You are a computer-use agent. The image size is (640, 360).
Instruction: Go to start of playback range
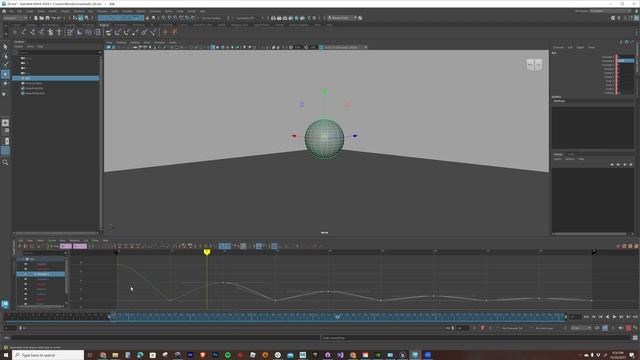pos(587,317)
